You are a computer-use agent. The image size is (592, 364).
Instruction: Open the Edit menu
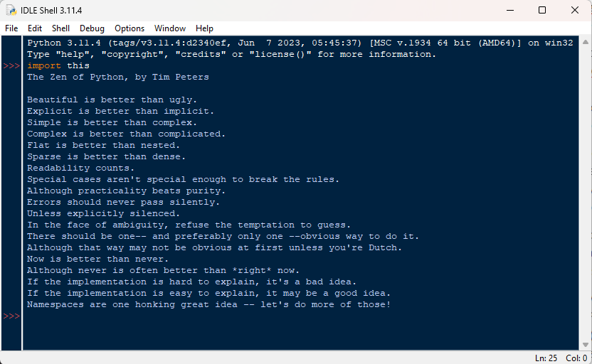(35, 28)
